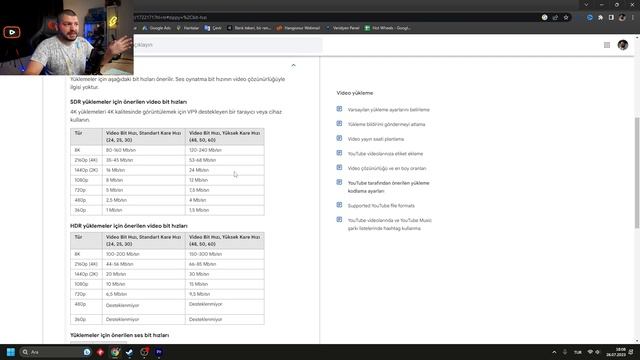Click document icon beside 'Varsayılan yükleme ayarlarını belirleme'
Screen dimensions: 640x360
tap(339, 109)
